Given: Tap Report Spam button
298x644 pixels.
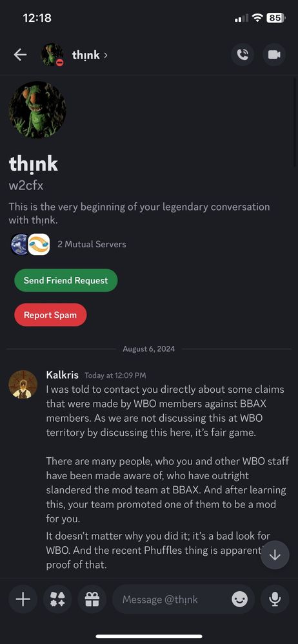Looking at the screenshot, I should (50, 315).
